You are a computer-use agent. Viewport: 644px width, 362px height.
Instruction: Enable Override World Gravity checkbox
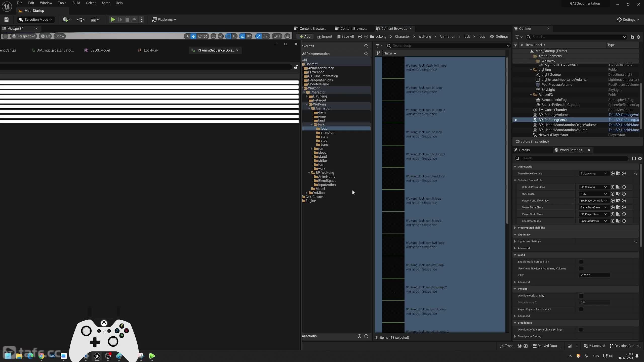pos(581,296)
